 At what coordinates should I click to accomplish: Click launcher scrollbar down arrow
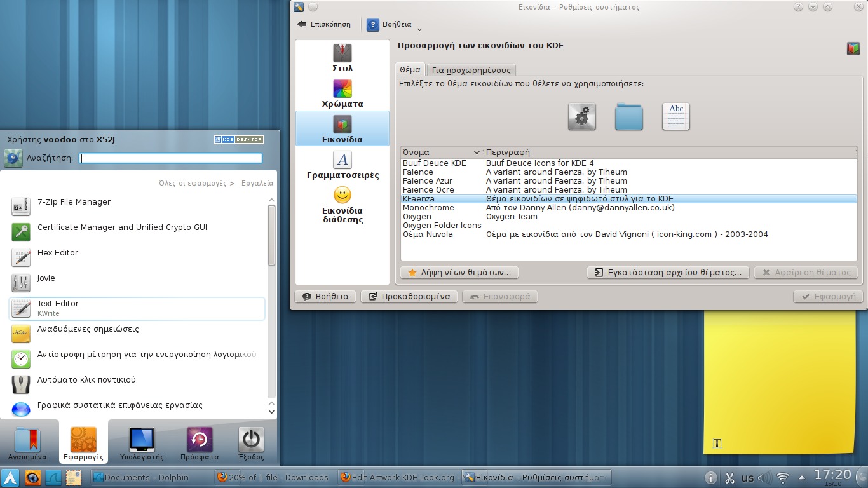[x=272, y=412]
